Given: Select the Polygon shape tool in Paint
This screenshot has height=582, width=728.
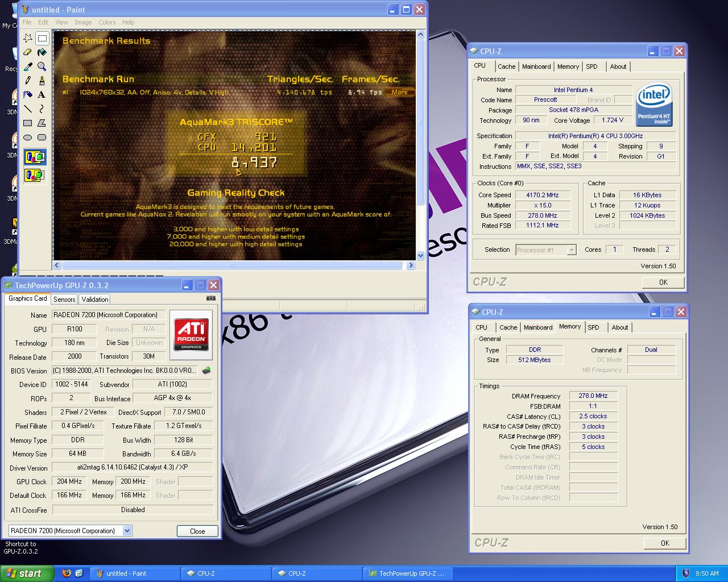Looking at the screenshot, I should 42,123.
